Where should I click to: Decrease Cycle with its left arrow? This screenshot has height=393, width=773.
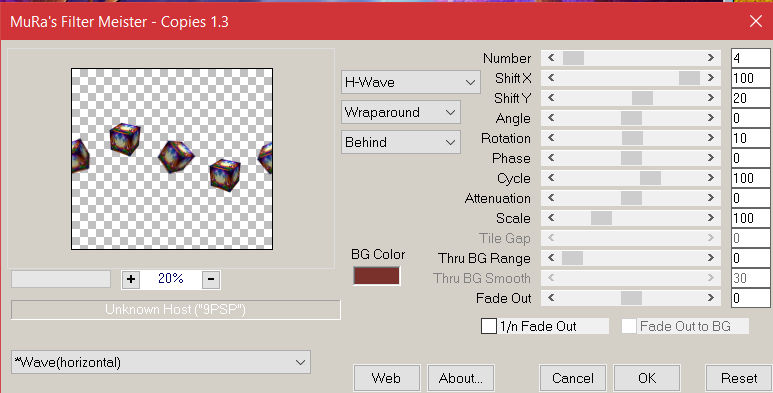point(551,178)
